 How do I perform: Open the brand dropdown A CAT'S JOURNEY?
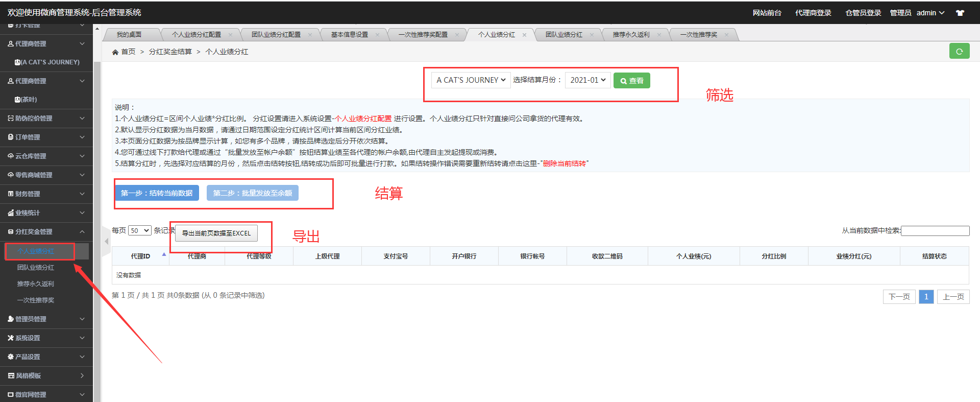click(471, 80)
